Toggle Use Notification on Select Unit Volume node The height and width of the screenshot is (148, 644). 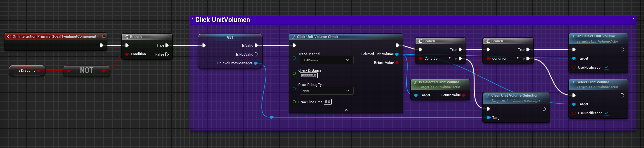tap(606, 113)
